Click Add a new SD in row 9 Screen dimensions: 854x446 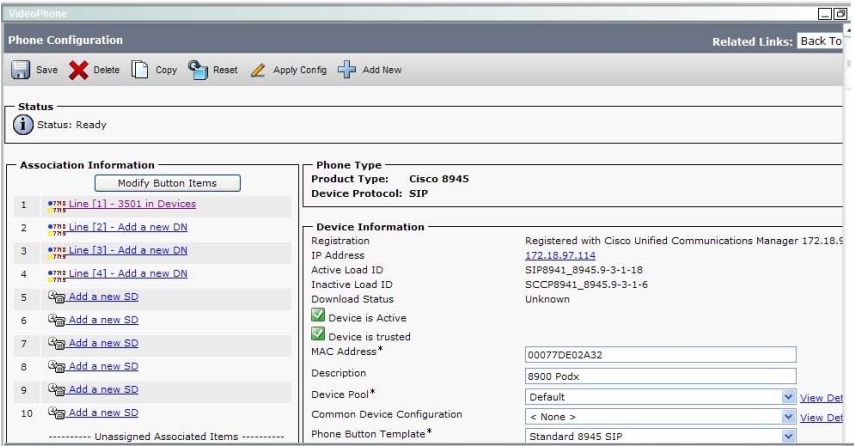point(103,389)
